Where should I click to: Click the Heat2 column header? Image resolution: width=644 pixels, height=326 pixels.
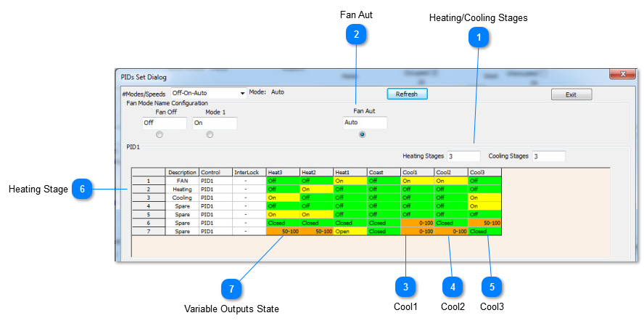point(317,172)
